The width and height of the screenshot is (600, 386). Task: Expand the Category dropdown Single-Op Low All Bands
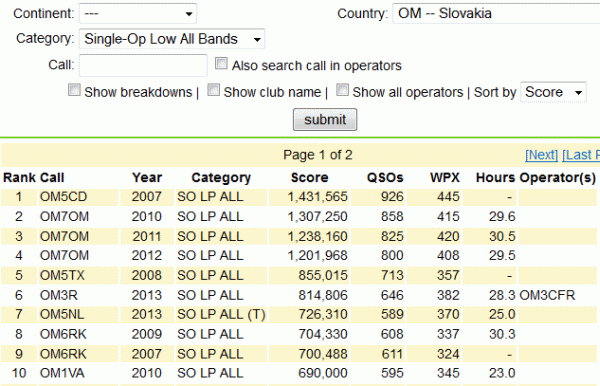click(x=172, y=39)
